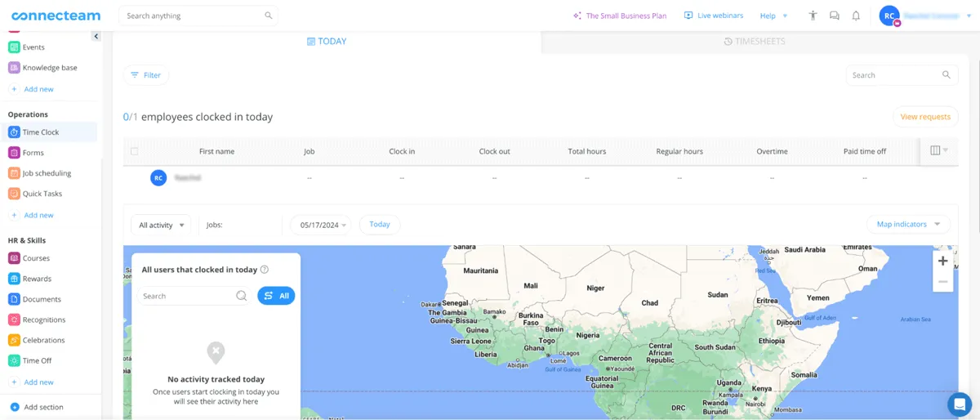Click the Total hours column header
The height and width of the screenshot is (420, 980).
[587, 151]
